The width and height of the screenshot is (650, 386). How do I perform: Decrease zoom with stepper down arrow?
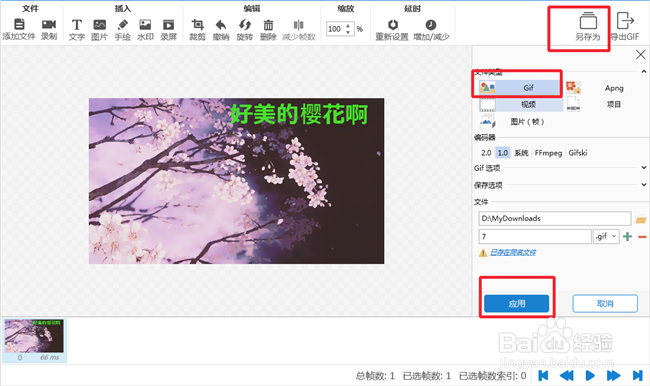348,32
